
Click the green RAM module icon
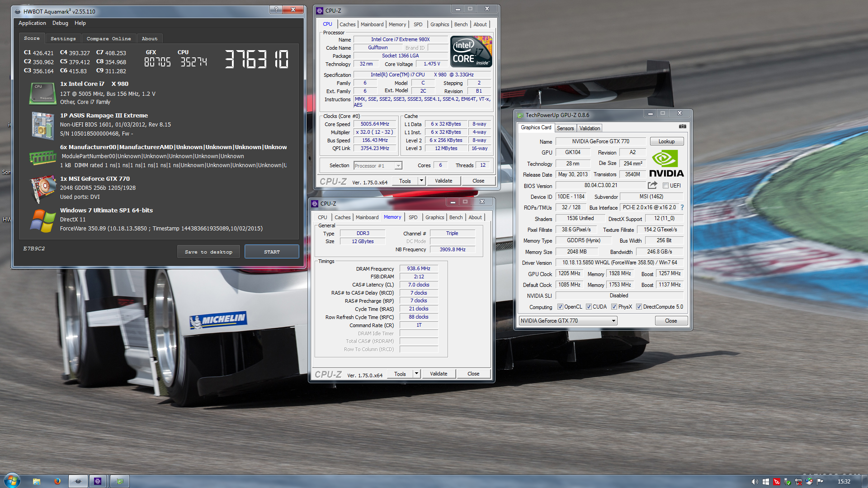42,157
